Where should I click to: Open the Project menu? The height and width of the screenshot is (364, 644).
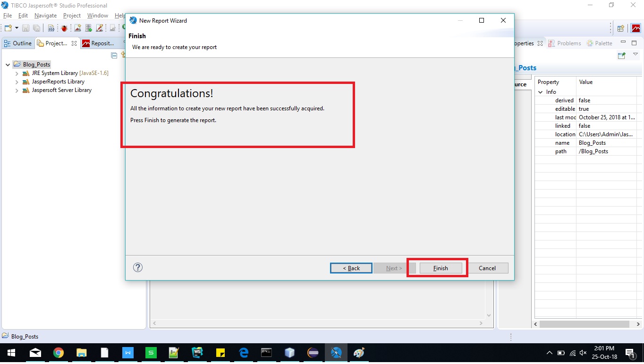[x=72, y=15]
